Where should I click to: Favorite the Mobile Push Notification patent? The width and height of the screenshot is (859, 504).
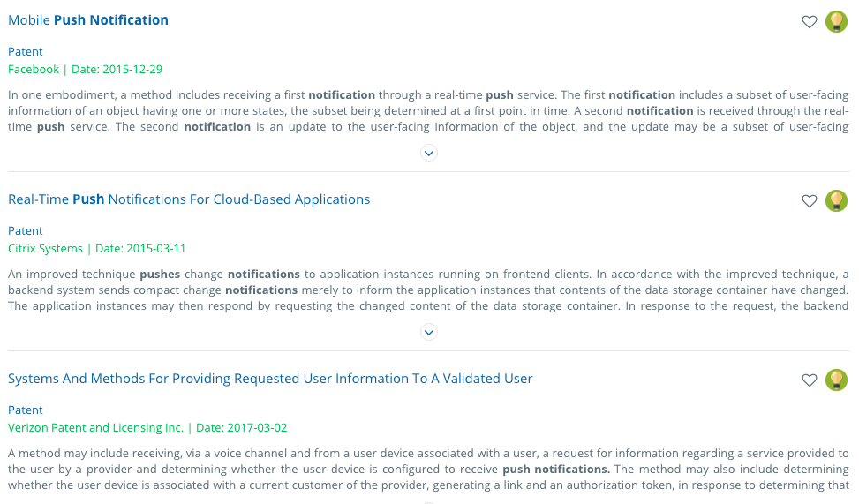click(x=809, y=22)
